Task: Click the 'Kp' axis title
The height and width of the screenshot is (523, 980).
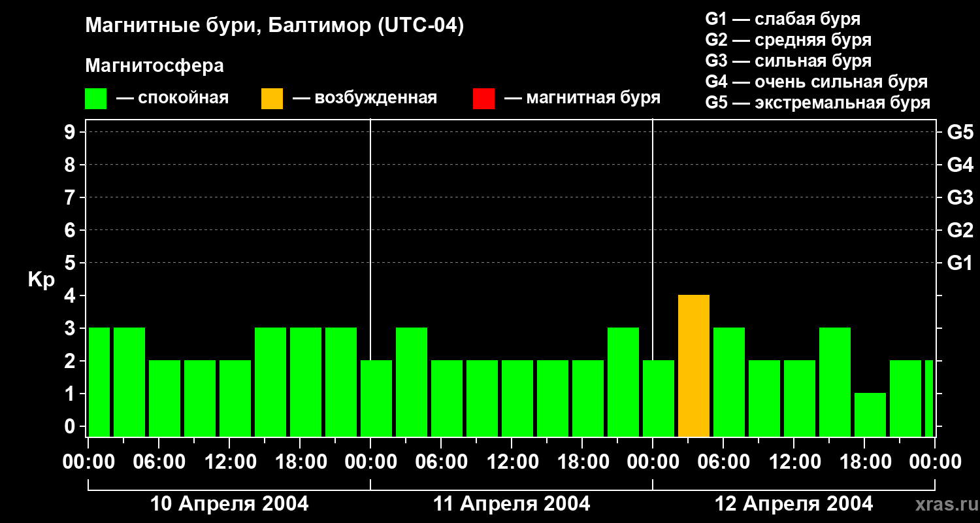Action: pos(41,280)
